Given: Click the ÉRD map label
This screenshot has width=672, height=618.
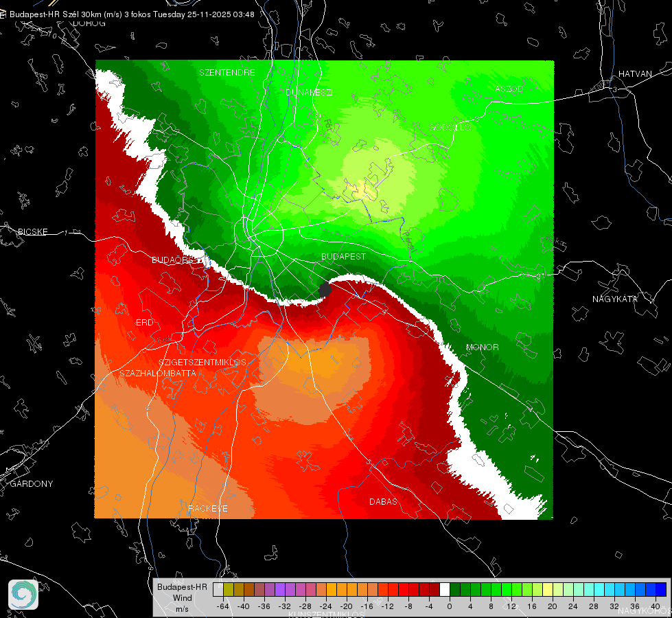Looking at the screenshot, I should coord(144,323).
